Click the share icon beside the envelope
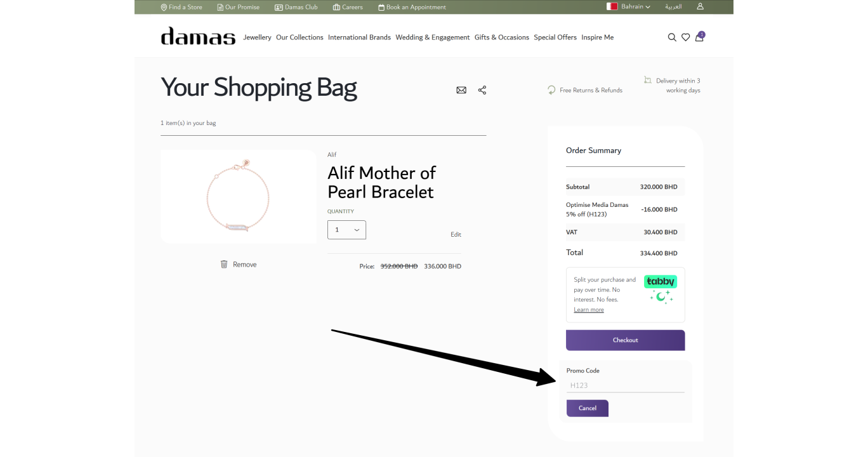This screenshot has width=868, height=457. [x=482, y=90]
